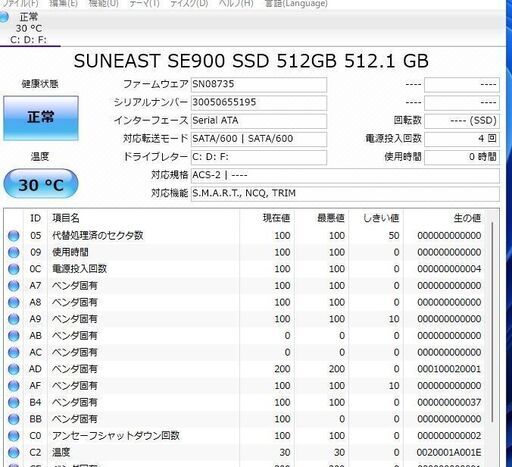Click the interface field Serial ATA
Viewport: 512px width, 467px height.
pyautogui.click(x=259, y=121)
